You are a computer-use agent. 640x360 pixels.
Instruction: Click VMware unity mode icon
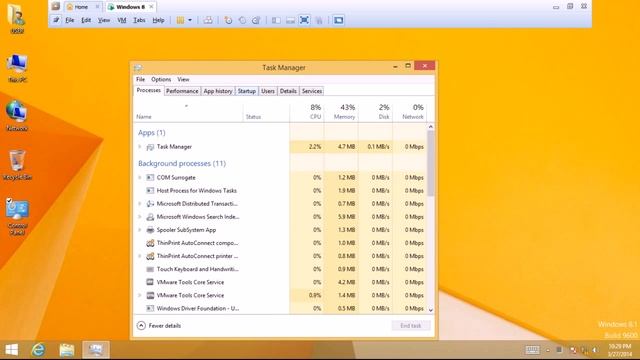point(319,20)
